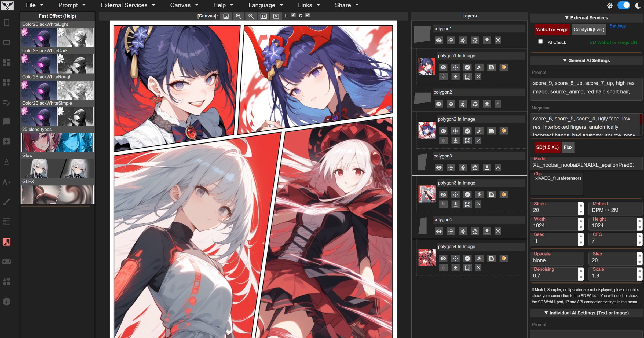The width and height of the screenshot is (644, 338).
Task: Click the download icon on polygon1 layer
Action: click(487, 40)
